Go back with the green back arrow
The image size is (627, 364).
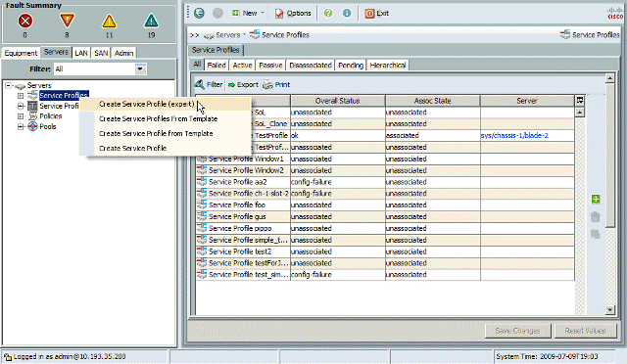click(x=199, y=13)
